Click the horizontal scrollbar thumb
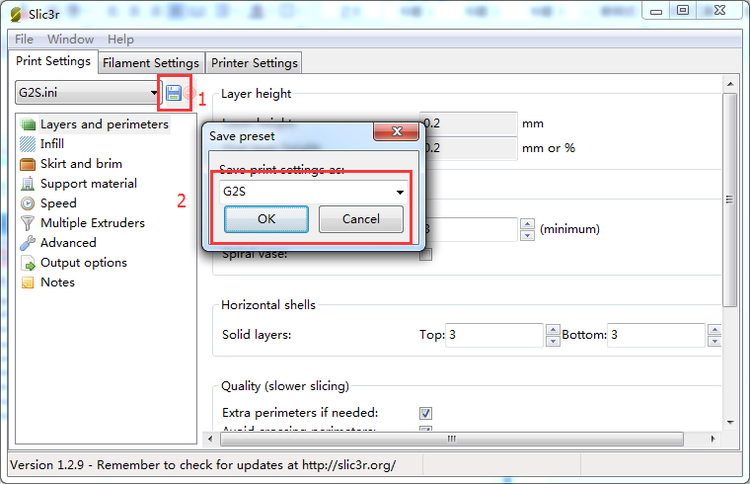Image resolution: width=750 pixels, height=484 pixels. [452, 439]
